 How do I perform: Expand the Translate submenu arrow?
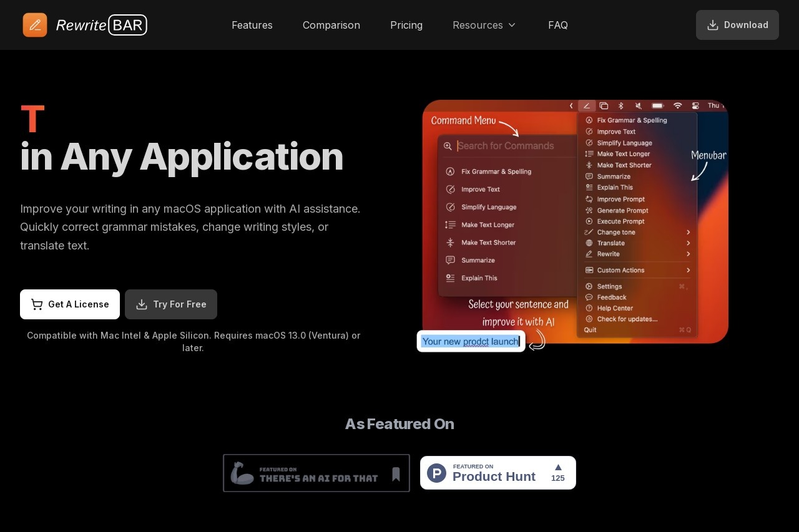point(689,243)
